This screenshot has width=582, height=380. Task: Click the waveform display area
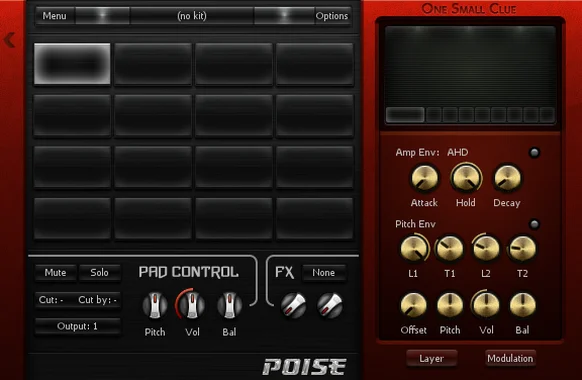click(x=470, y=66)
